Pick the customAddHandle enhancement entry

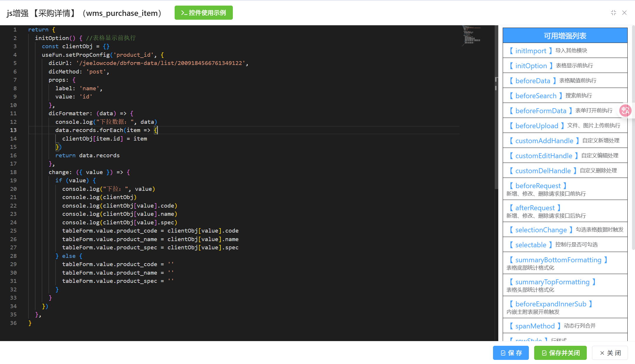tap(544, 141)
